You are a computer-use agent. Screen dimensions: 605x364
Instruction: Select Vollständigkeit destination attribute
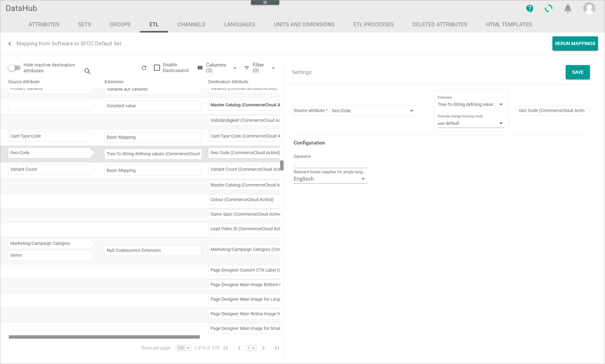click(x=244, y=121)
